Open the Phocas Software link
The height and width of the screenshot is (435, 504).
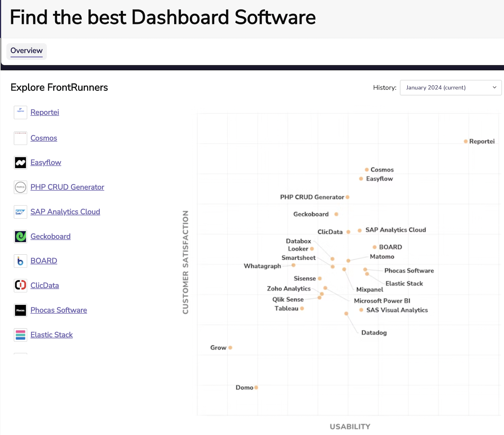pos(59,310)
